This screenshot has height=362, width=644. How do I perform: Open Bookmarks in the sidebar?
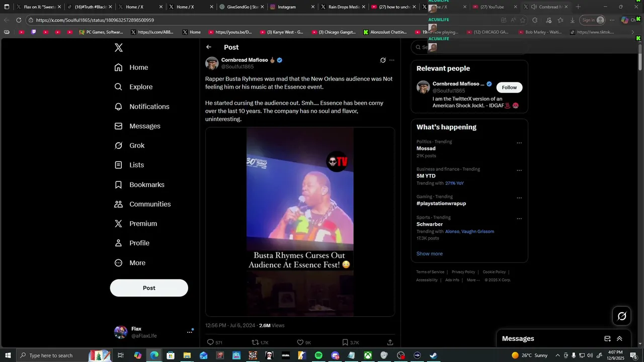point(139,185)
